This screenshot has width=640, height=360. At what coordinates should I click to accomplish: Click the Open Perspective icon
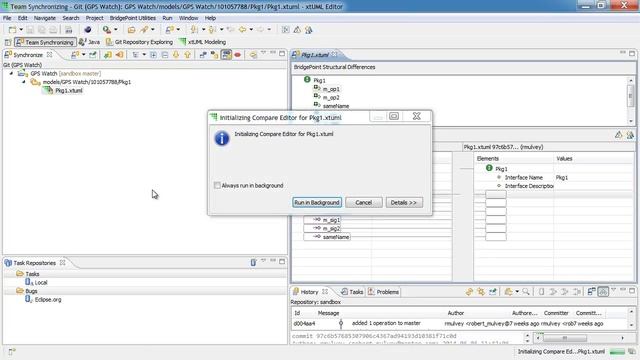[x=8, y=42]
